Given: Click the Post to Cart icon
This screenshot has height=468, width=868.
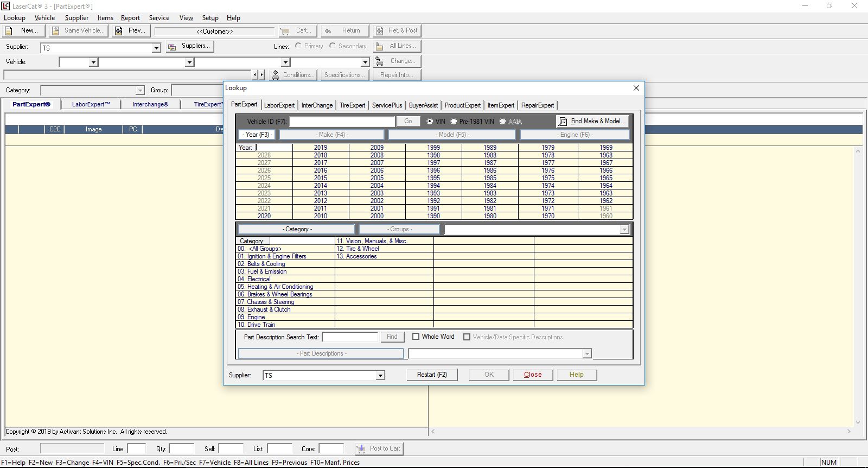Looking at the screenshot, I should (361, 449).
